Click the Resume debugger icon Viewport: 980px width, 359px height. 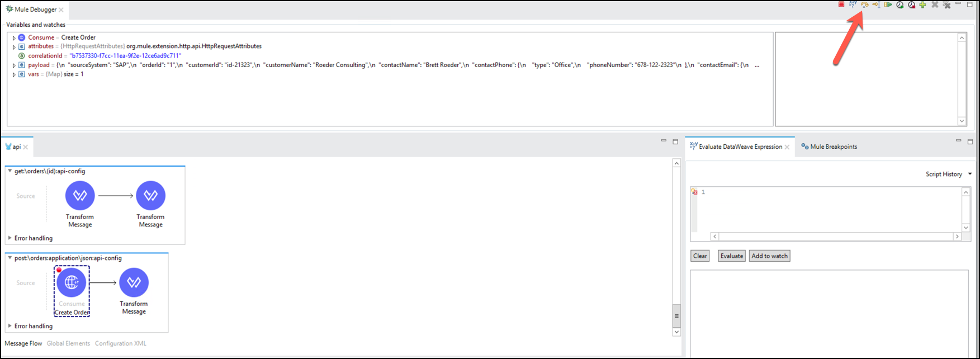click(x=888, y=4)
